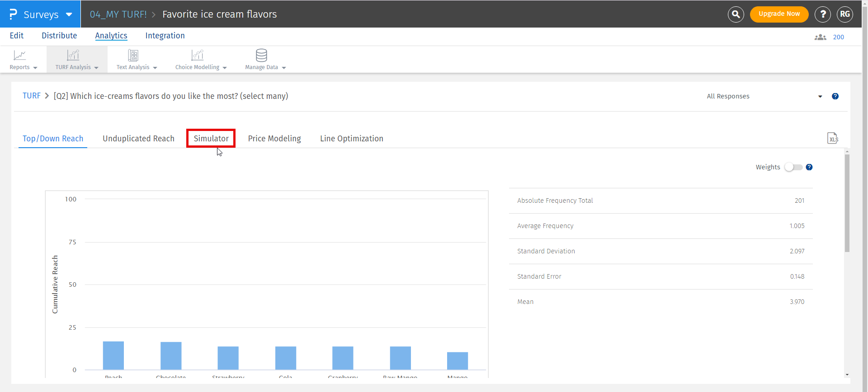Viewport: 868px width, 392px height.
Task: Click the vertical scrollbar in the chart panel
Action: click(x=847, y=203)
